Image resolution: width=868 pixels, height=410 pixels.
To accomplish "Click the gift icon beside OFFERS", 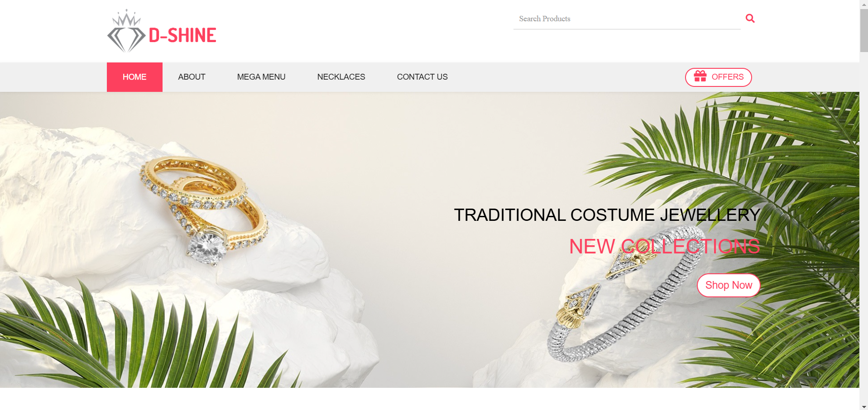I will point(700,76).
